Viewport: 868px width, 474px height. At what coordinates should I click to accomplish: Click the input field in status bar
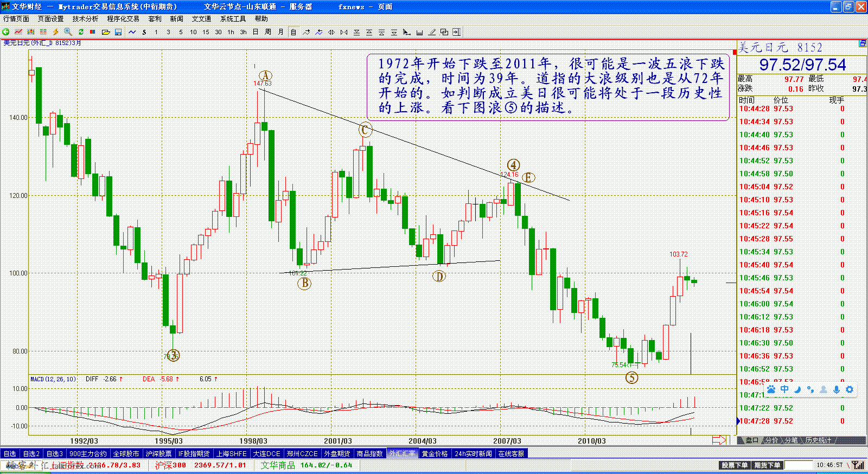pos(799,465)
